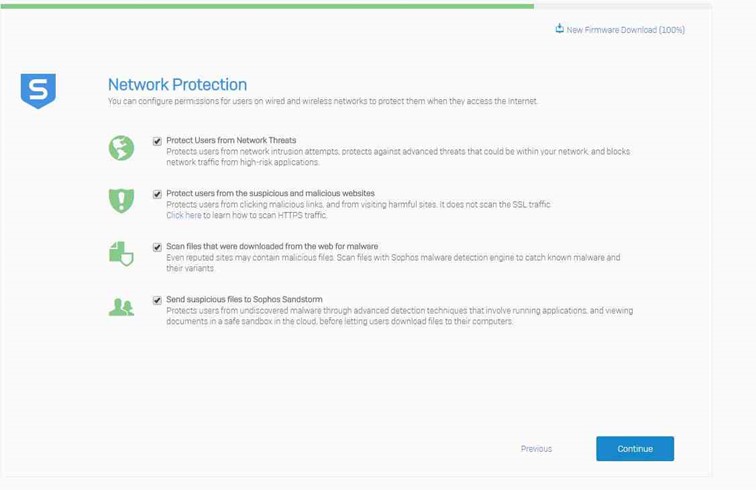Click the New Firmware Download (100%) text
The image size is (756, 490).
tap(625, 30)
